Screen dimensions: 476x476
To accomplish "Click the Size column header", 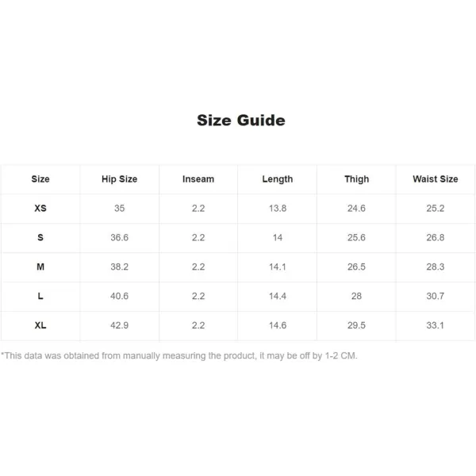I will (x=40, y=179).
